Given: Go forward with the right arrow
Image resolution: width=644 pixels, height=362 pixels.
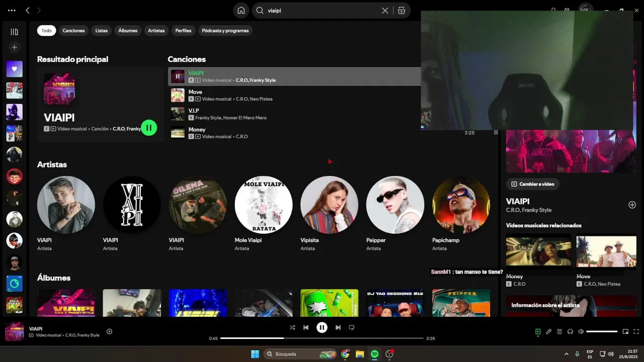Looking at the screenshot, I should [x=39, y=10].
